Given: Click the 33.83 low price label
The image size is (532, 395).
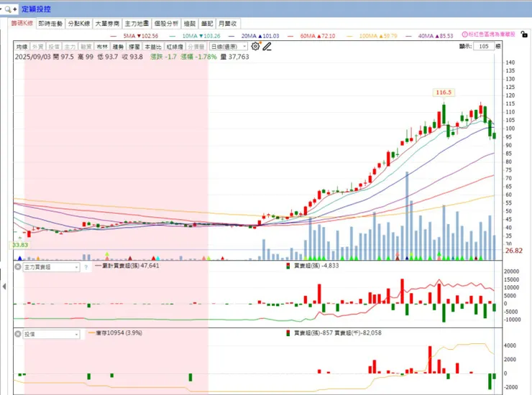Looking at the screenshot, I should [x=20, y=245].
